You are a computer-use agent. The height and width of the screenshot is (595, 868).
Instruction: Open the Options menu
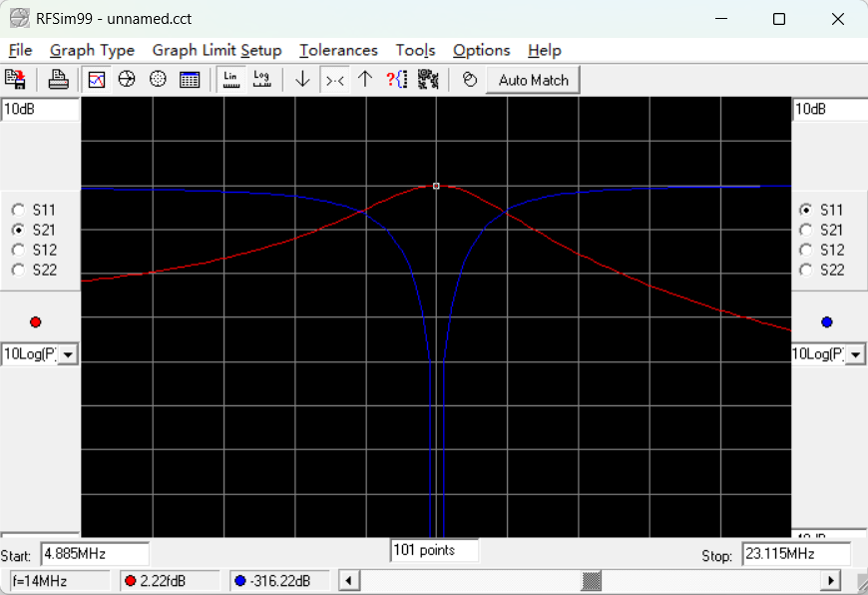tap(481, 50)
